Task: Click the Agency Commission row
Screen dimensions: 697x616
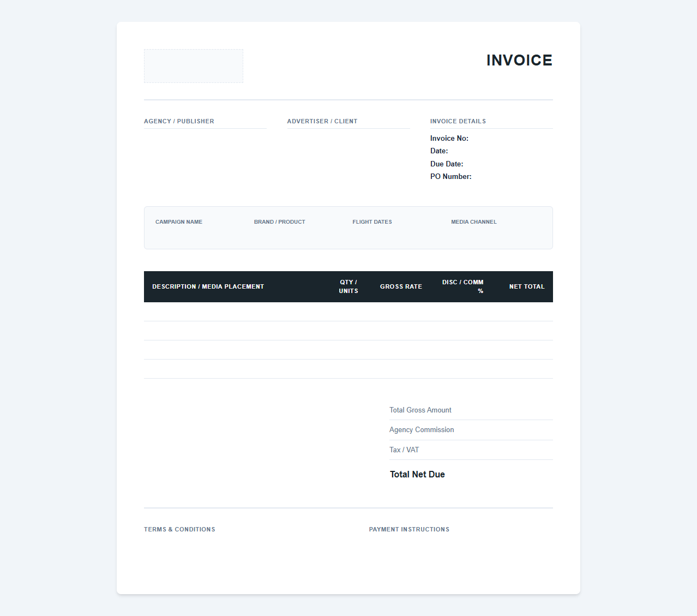Action: (471, 430)
